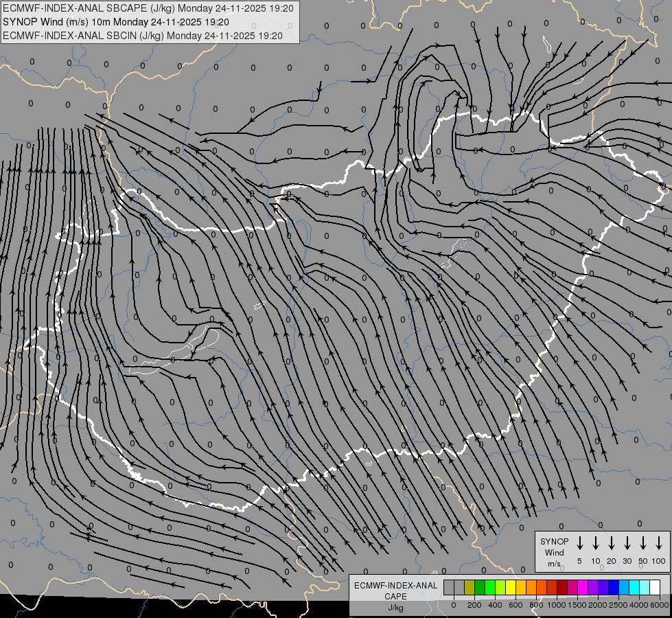Pick the gold amber CAPE swatch

click(x=521, y=587)
